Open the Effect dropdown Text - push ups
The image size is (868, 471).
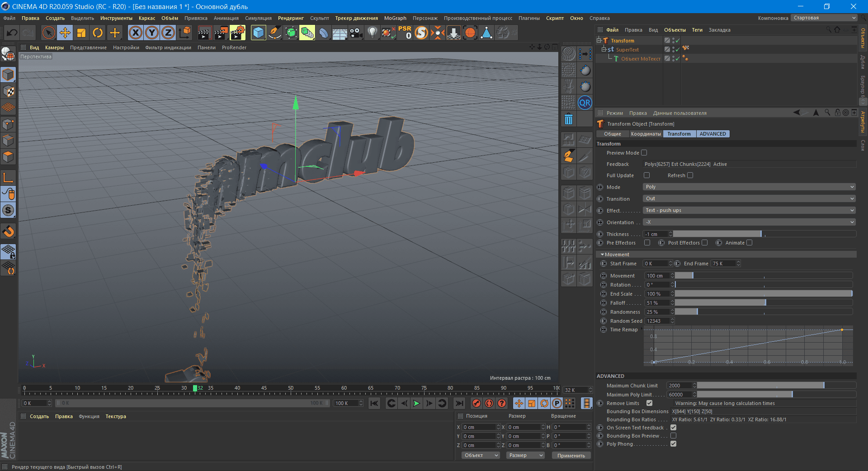749,210
